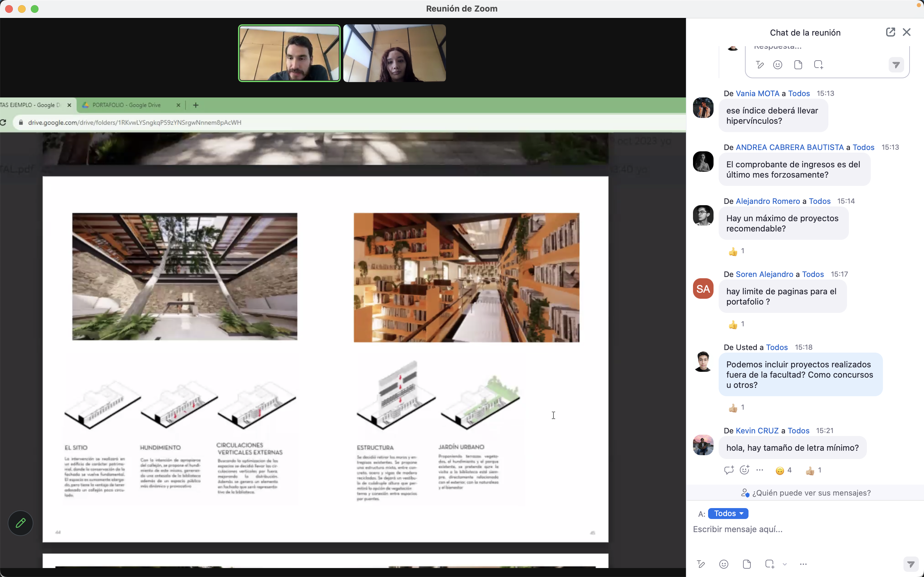Toggle the upside-down face reaction with 4
Viewport: 924px width, 577px height.
[x=783, y=471]
